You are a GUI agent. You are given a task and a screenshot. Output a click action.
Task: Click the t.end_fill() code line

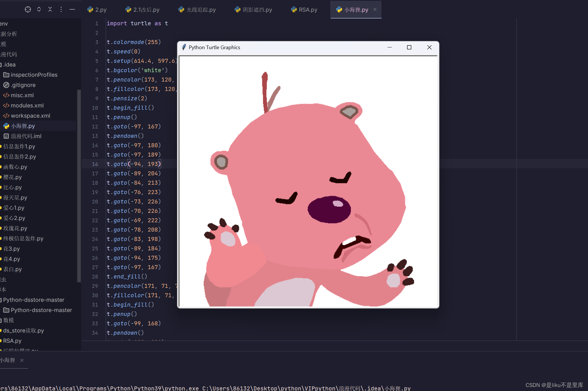127,276
